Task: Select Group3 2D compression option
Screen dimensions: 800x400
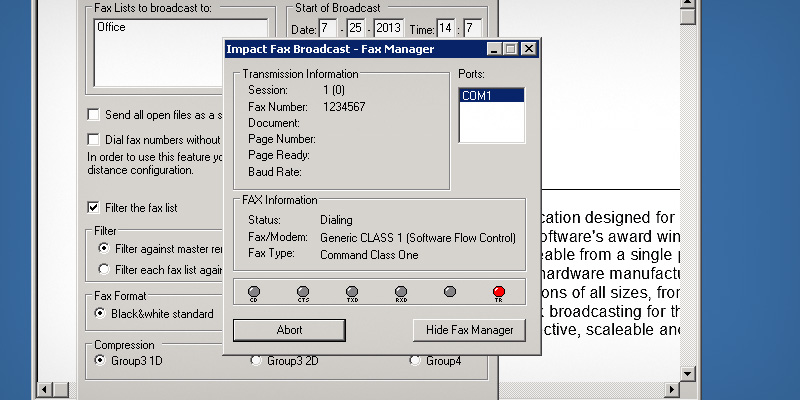Action: (x=256, y=359)
